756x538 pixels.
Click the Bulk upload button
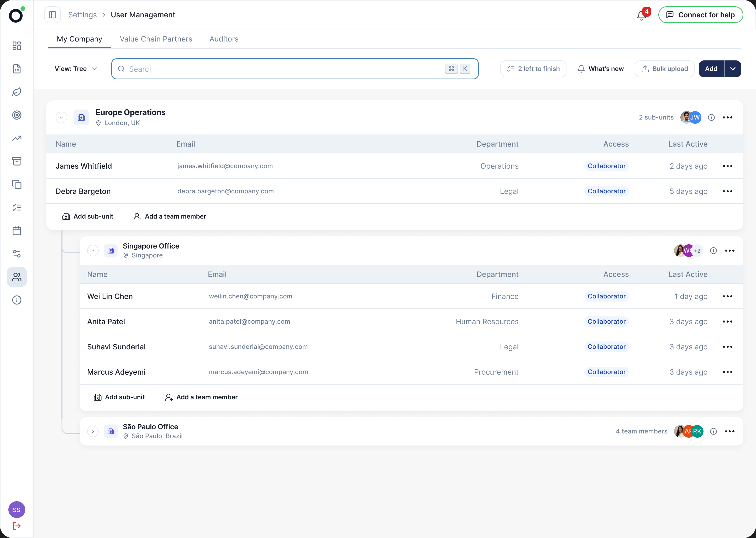[x=664, y=69]
